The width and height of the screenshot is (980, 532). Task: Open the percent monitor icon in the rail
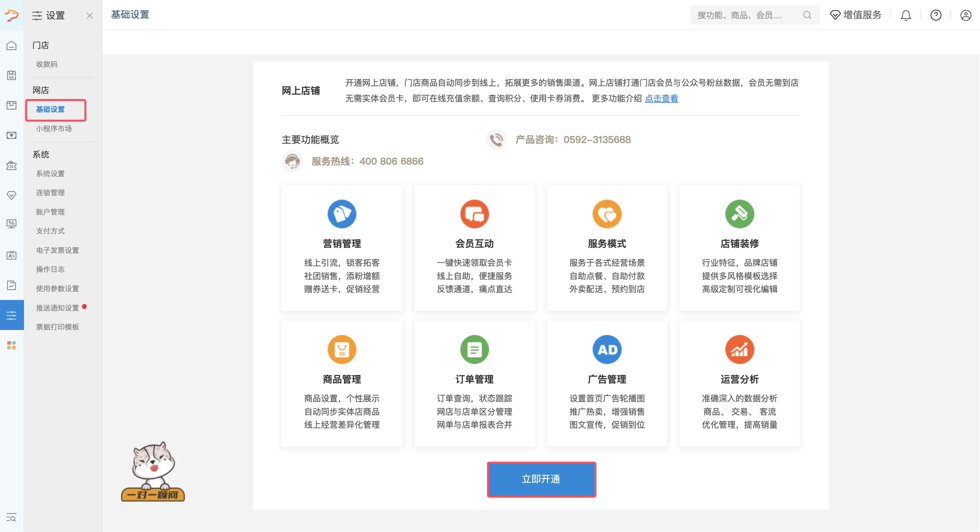11,223
